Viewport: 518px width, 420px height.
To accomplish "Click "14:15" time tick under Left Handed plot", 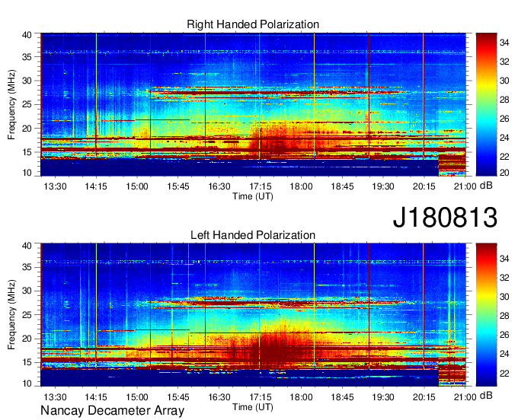I will coord(96,396).
